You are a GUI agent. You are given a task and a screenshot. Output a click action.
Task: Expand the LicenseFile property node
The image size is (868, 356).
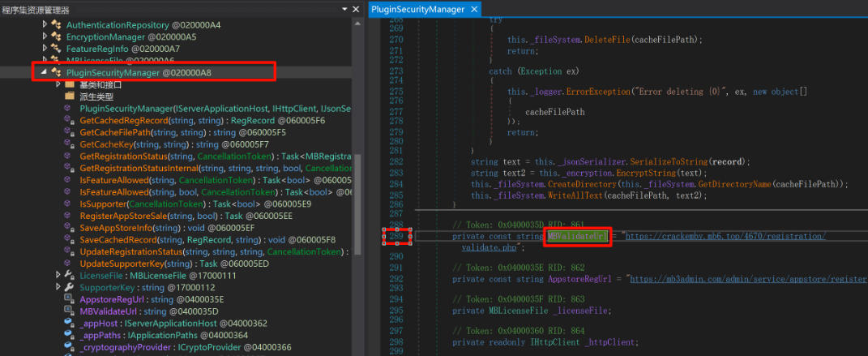tap(58, 276)
